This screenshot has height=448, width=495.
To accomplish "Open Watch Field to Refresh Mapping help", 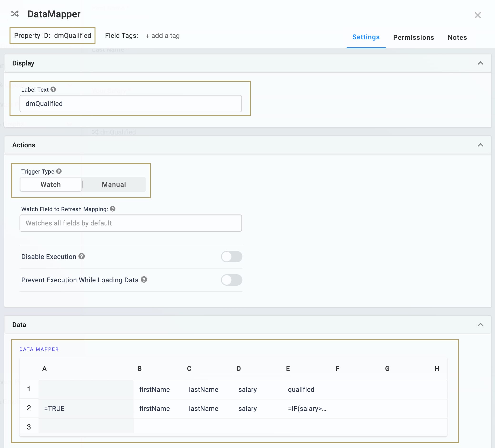I will (x=113, y=209).
